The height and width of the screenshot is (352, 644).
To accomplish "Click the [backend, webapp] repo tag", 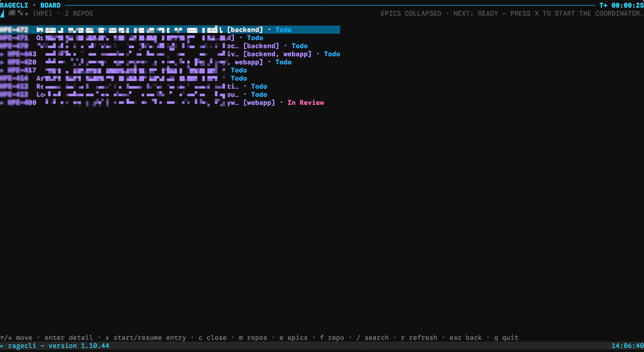I will click(x=277, y=54).
